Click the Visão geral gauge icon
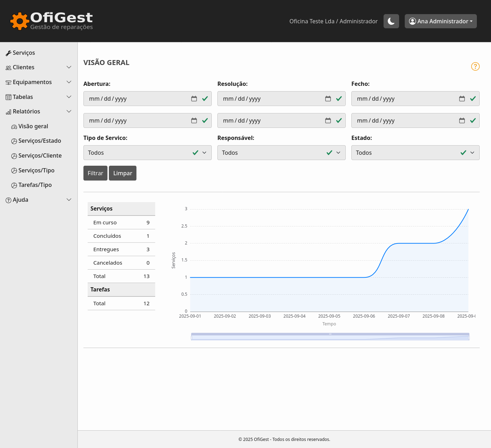491x448 pixels. [14, 127]
